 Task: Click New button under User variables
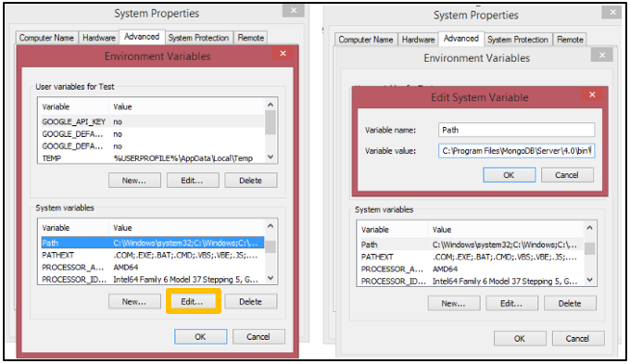134,181
